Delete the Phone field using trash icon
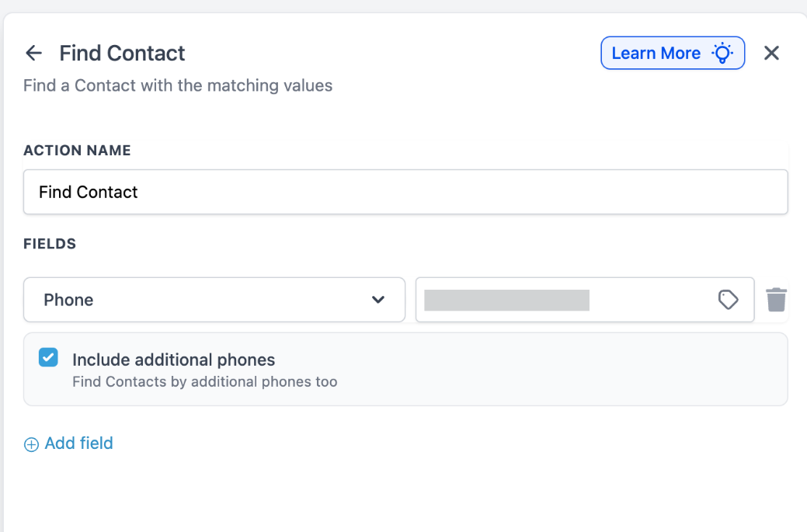807x532 pixels. pyautogui.click(x=777, y=300)
